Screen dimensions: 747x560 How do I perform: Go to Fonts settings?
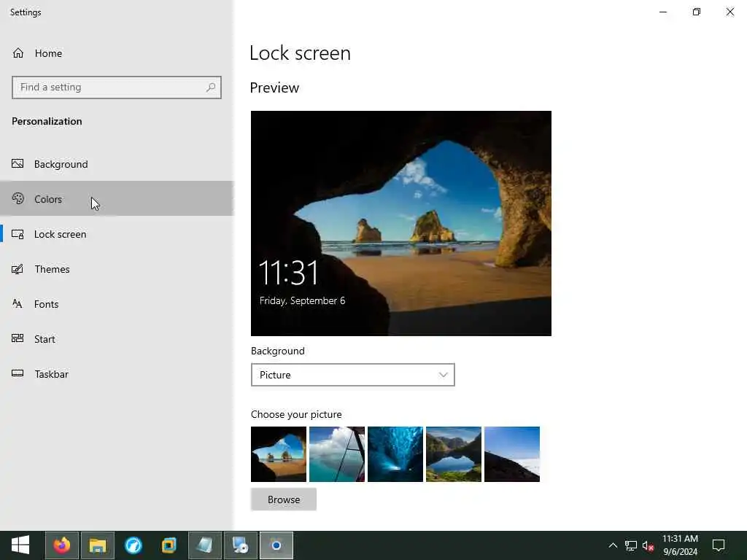117,304
